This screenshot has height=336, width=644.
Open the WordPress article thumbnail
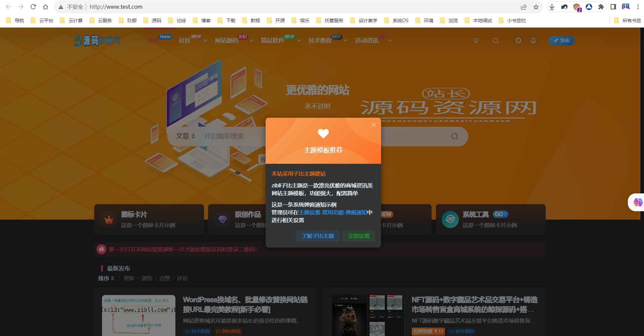(139, 315)
